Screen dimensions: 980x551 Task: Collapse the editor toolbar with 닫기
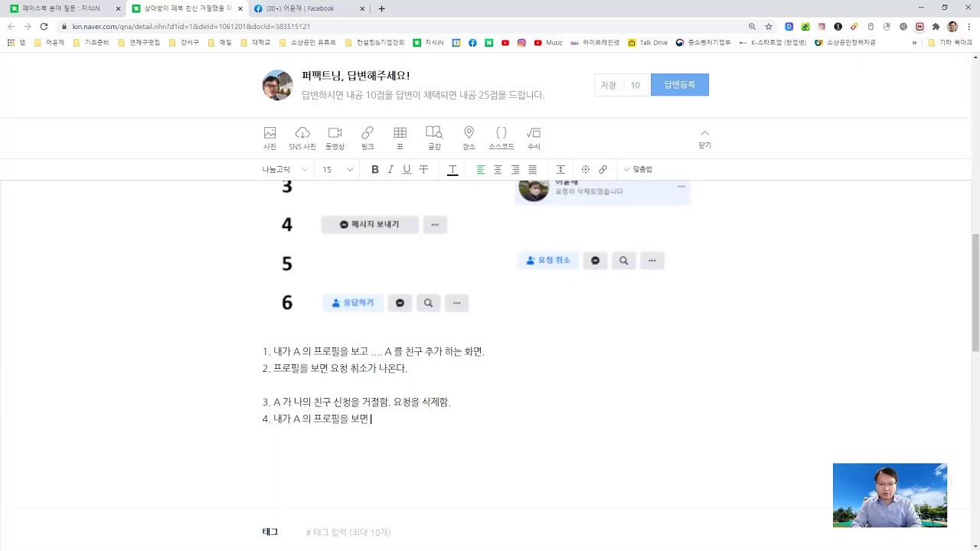(704, 139)
